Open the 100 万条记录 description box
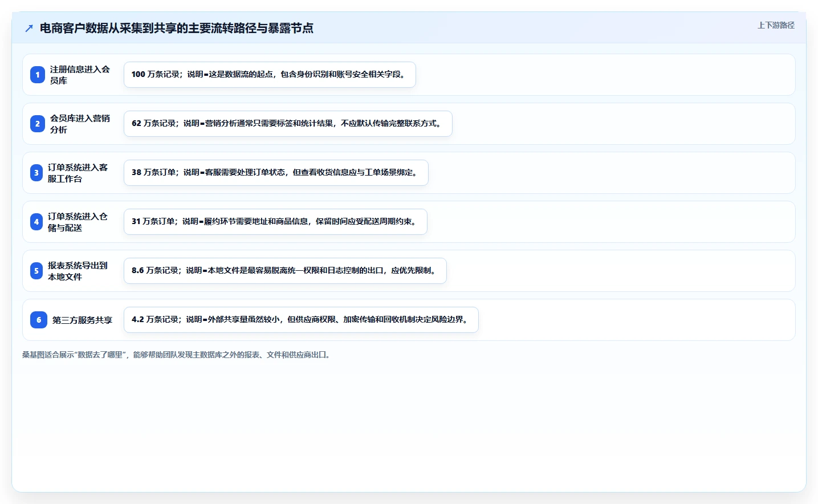Viewport: 818px width, 504px height. (x=270, y=75)
